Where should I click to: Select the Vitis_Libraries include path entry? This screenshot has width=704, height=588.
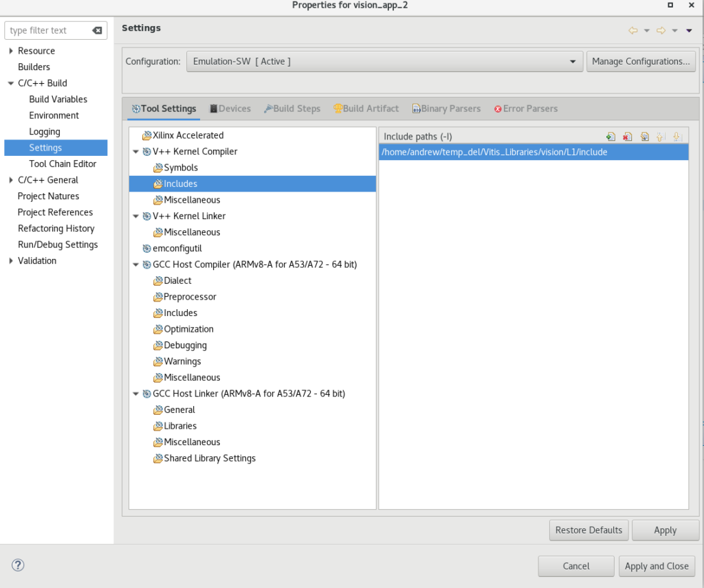(x=494, y=152)
